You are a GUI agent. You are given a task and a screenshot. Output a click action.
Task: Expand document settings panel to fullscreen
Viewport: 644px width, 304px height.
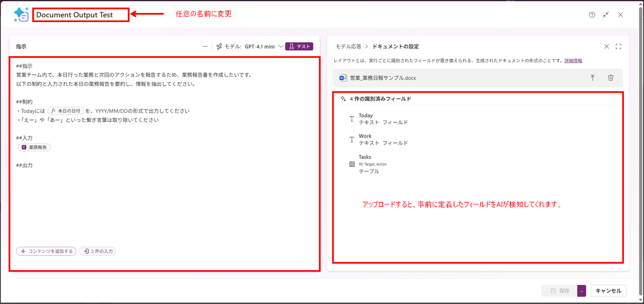(x=618, y=47)
